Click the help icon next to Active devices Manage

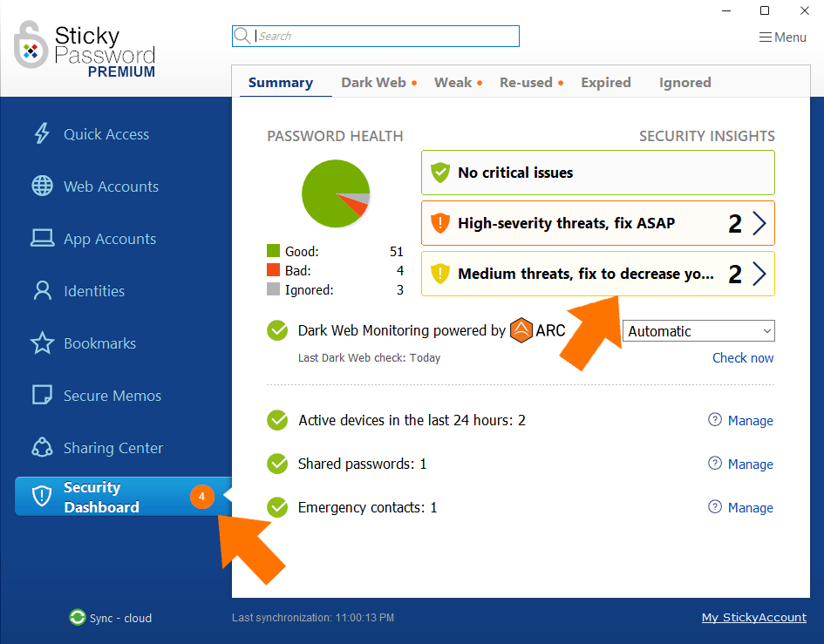pos(715,419)
